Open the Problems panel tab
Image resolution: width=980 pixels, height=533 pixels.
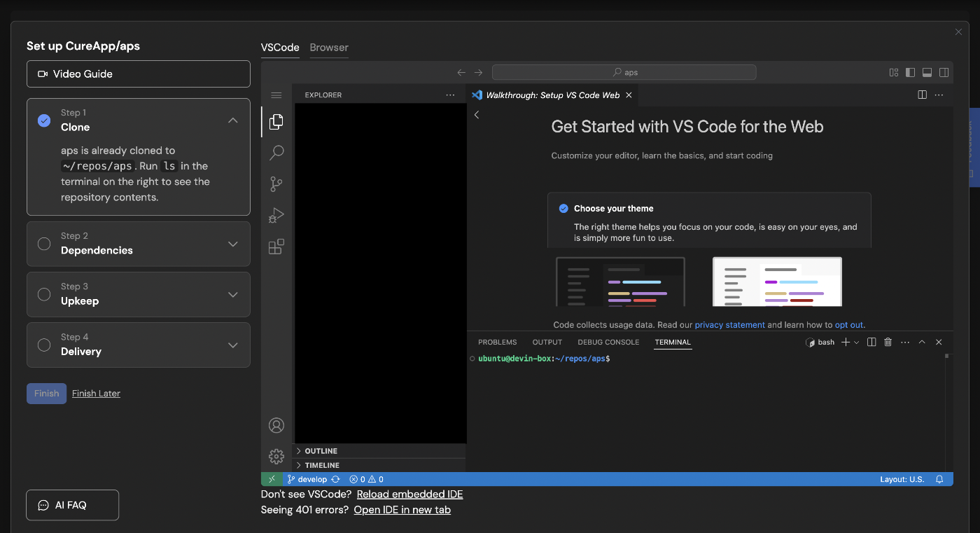pos(498,342)
